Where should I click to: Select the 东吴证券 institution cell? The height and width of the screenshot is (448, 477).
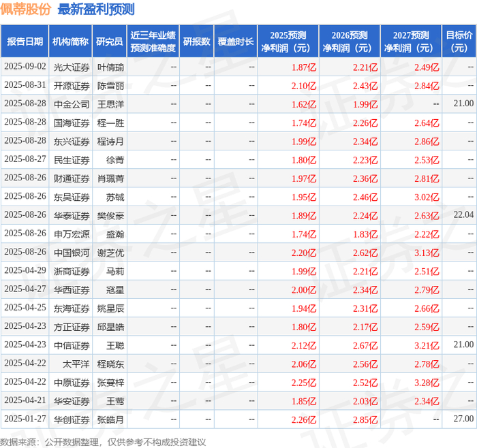pos(72,197)
